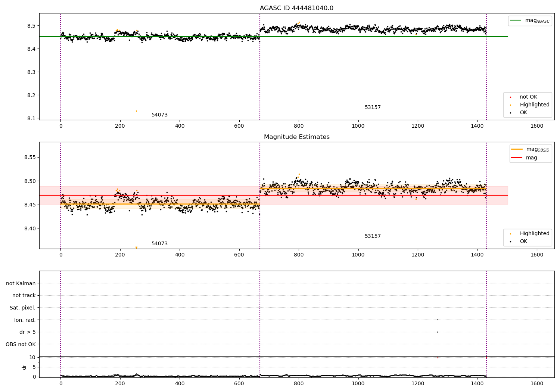This screenshot has height=392, width=560.
Task: Click OBSID label 54073 in the top plot
Action: tap(159, 115)
